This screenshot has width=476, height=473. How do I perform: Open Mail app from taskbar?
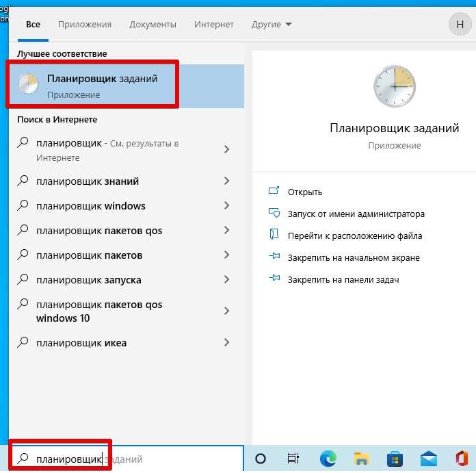(x=428, y=459)
